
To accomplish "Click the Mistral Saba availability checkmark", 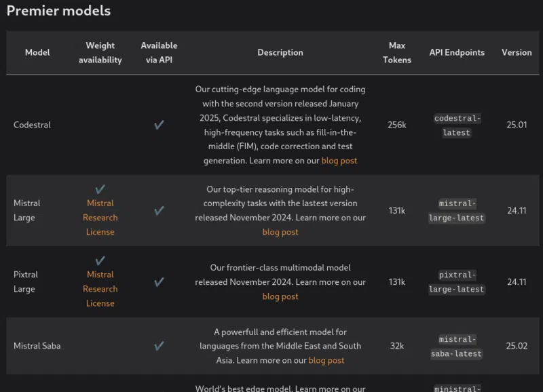I will (159, 346).
